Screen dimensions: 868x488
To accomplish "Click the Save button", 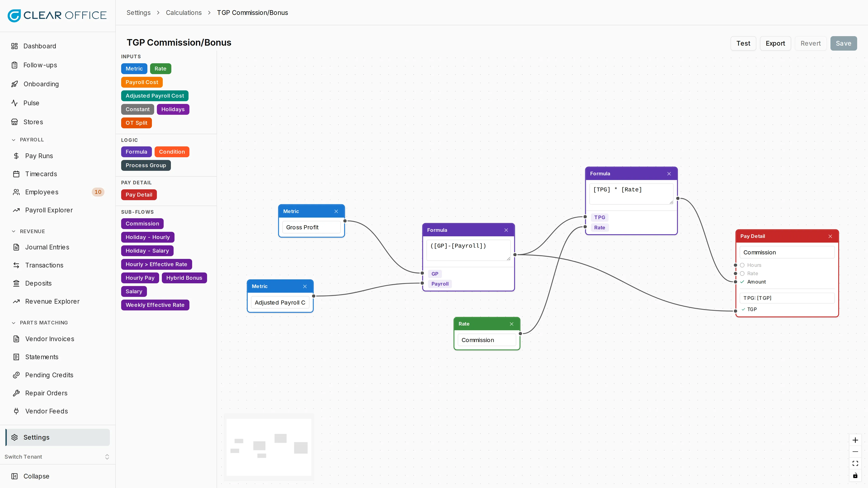I will (x=843, y=43).
